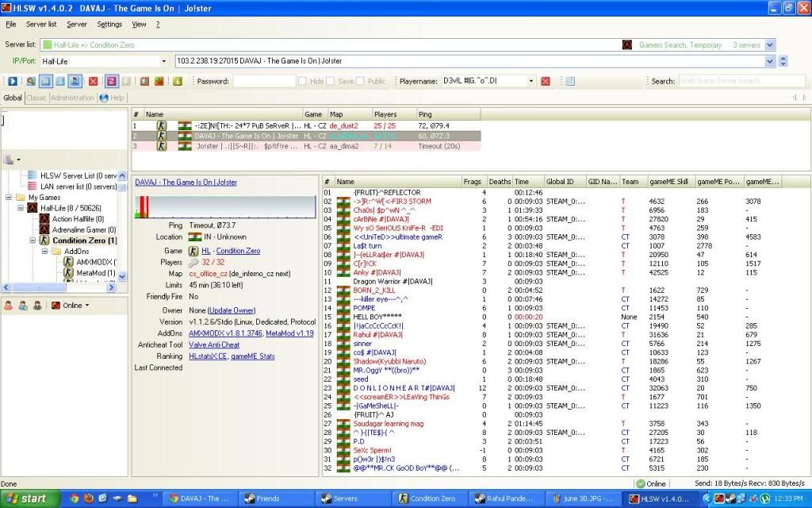Viewport: 812px width, 508px height.
Task: Collapse the My Games tree node
Action: pos(8,198)
